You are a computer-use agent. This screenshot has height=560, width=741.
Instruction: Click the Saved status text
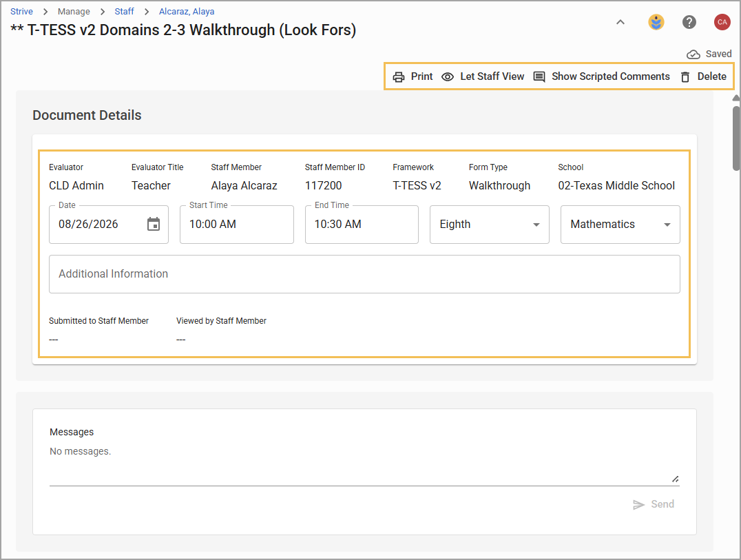(718, 54)
